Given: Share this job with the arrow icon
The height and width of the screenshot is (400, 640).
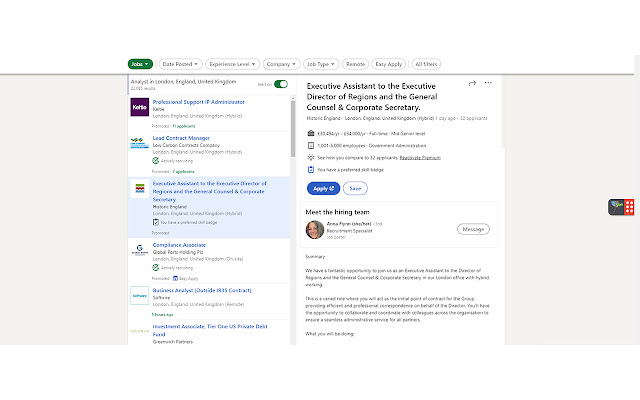Looking at the screenshot, I should click(472, 83).
